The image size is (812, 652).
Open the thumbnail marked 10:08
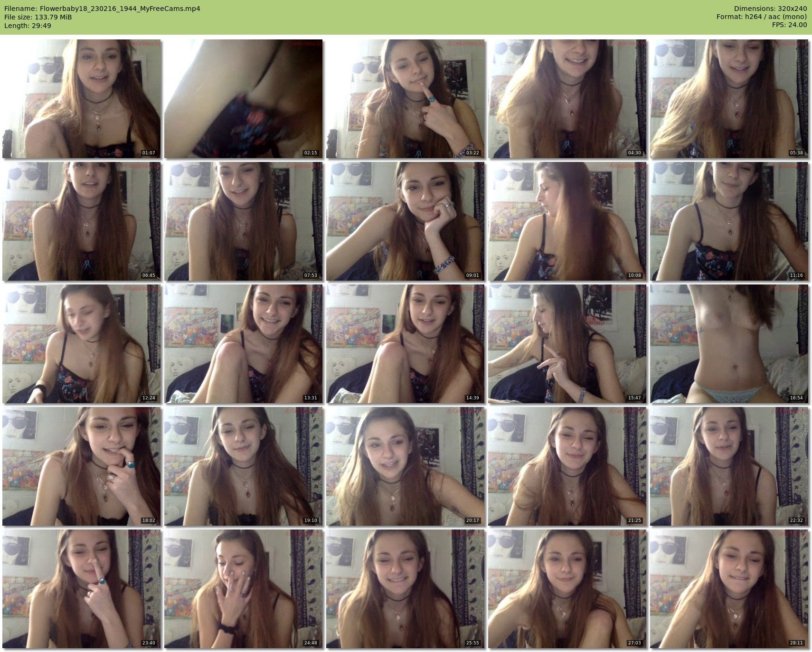click(x=567, y=221)
